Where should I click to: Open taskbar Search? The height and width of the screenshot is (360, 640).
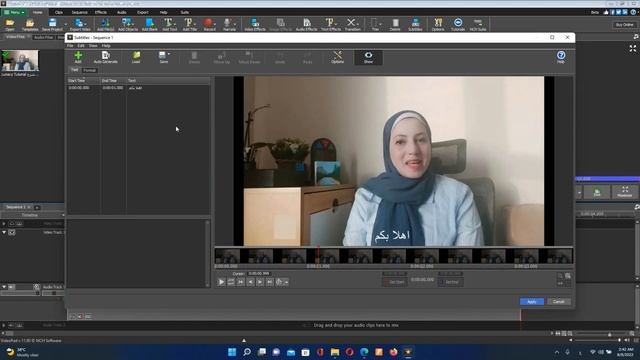point(247,352)
